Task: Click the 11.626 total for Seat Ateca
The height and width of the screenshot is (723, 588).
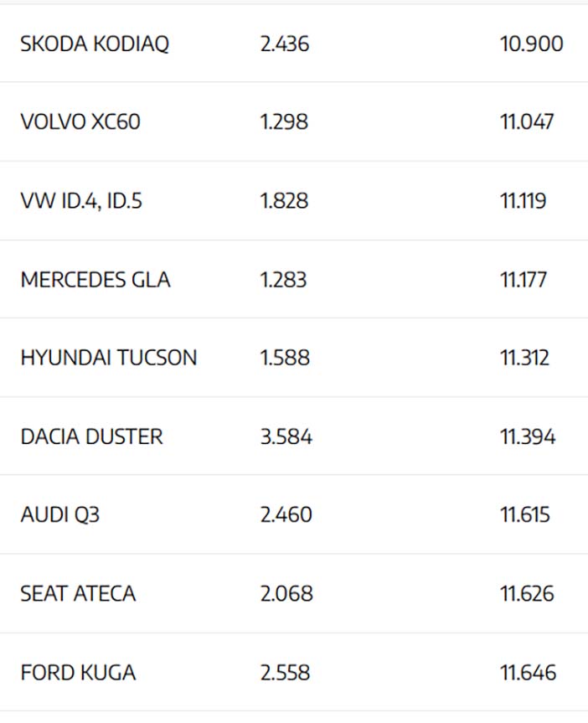Action: coord(527,593)
